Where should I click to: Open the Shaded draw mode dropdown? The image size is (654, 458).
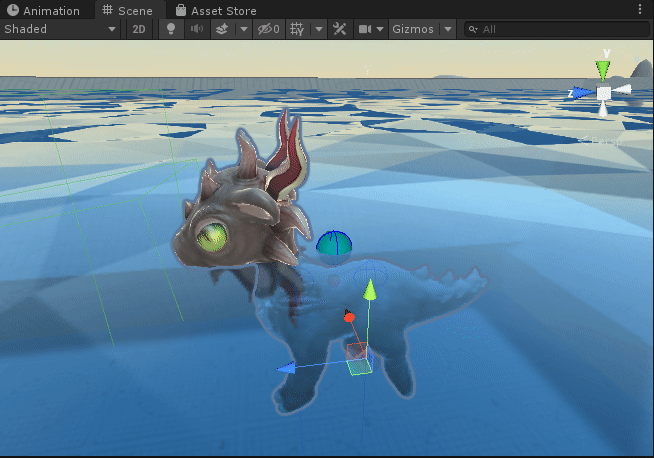click(60, 29)
